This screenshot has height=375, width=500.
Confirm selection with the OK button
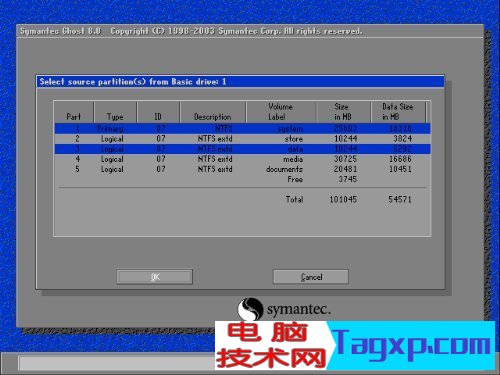click(x=155, y=277)
